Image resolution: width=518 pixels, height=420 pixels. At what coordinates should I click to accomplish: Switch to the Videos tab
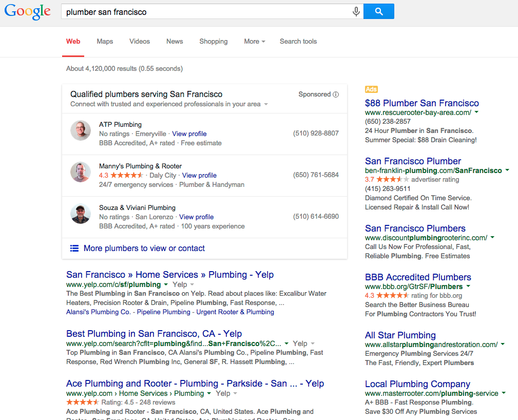point(140,41)
